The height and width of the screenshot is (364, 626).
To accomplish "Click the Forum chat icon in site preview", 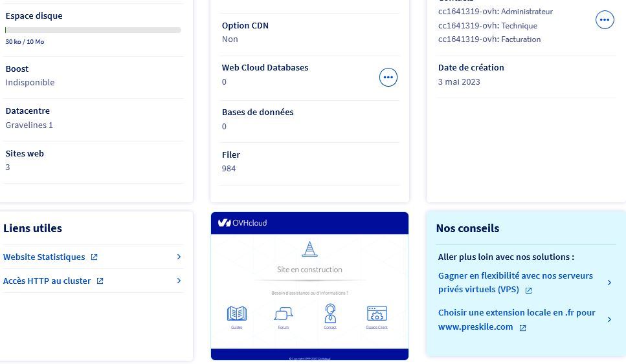I will [284, 314].
